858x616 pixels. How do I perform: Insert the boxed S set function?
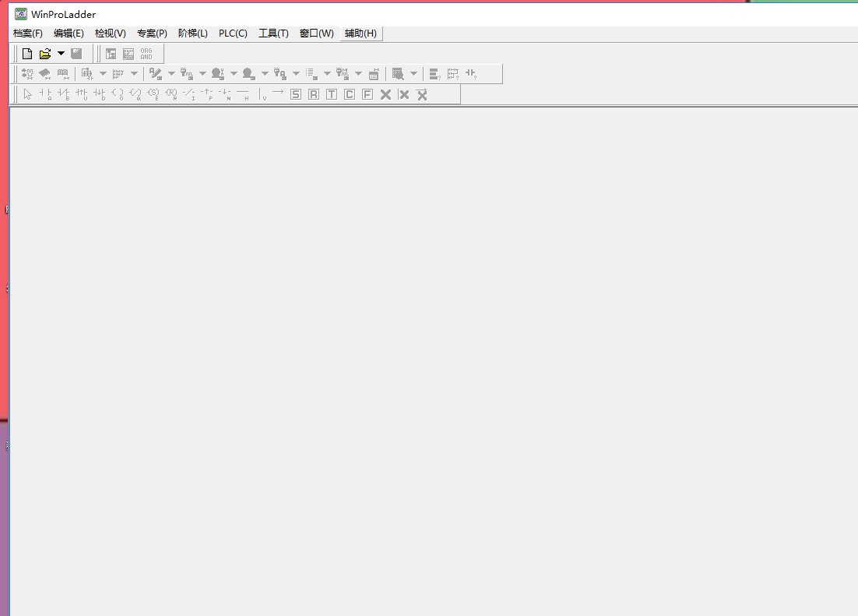click(296, 94)
